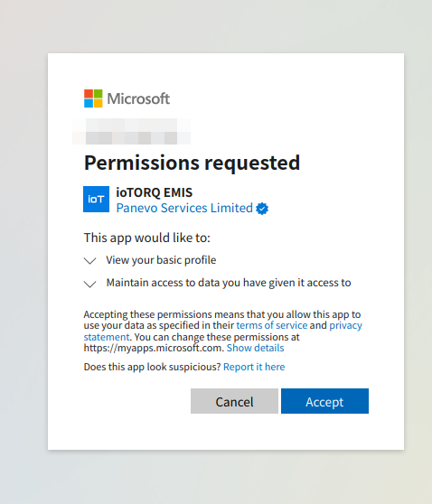Click the Cancel button
This screenshot has height=504, width=432.
234,401
